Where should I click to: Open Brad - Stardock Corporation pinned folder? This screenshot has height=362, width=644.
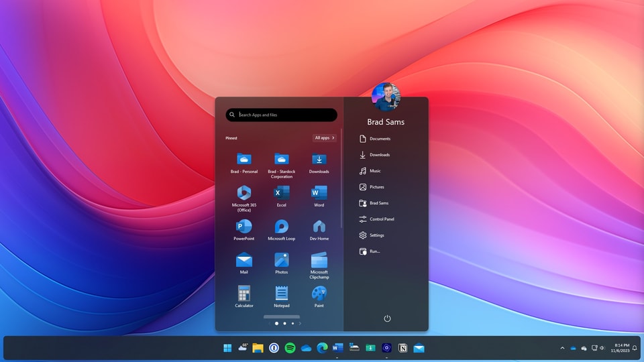coord(281,166)
